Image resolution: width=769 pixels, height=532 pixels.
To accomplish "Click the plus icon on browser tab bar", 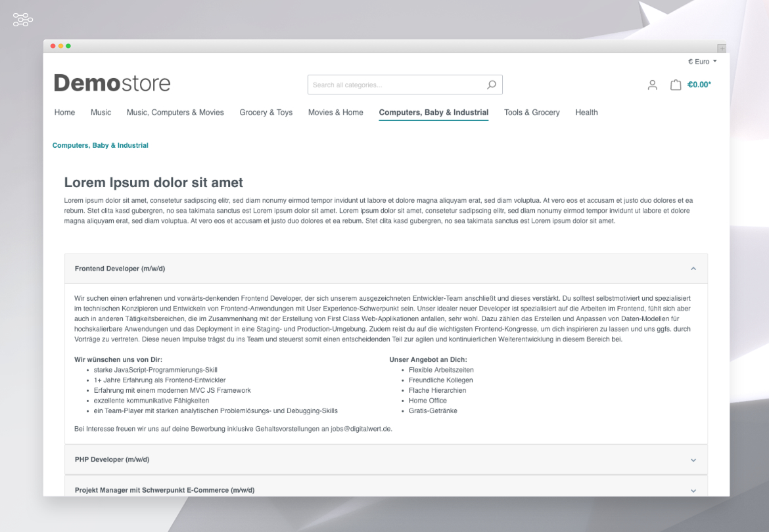I will [722, 49].
